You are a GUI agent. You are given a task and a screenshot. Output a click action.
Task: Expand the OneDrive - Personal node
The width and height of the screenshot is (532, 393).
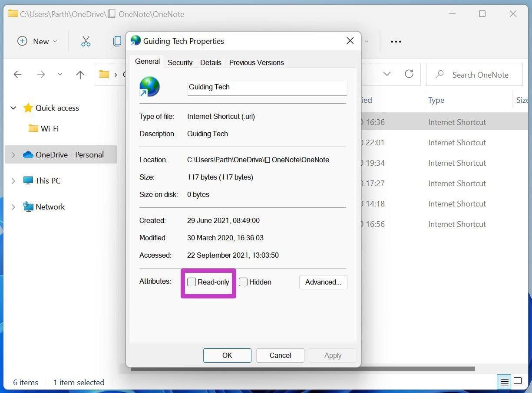click(13, 155)
